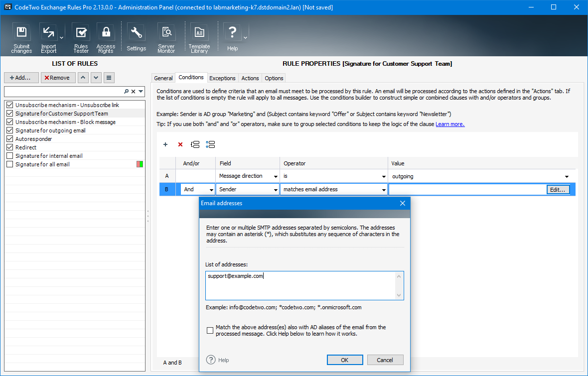The width and height of the screenshot is (588, 376).
Task: Click the group conditions icon
Action: tap(195, 144)
